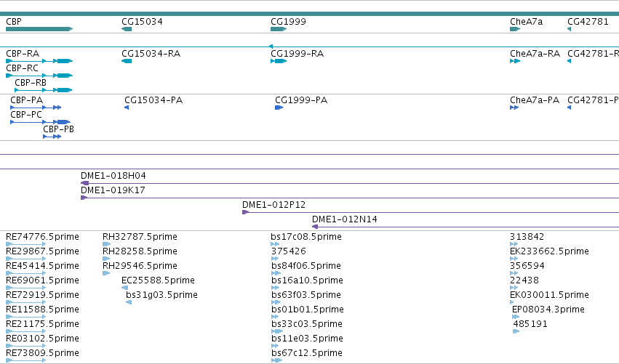Click the CBP-PB protein glyph
619x364 pixels.
point(52,137)
